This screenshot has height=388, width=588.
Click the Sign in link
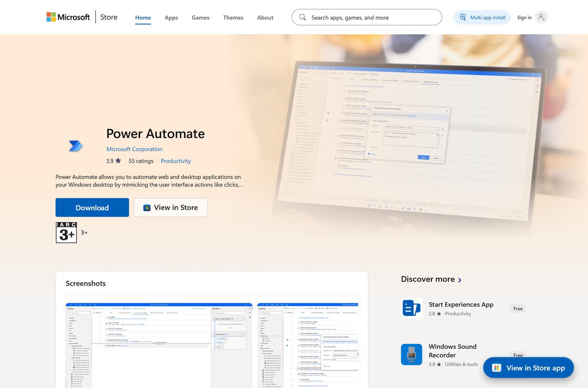pyautogui.click(x=524, y=18)
